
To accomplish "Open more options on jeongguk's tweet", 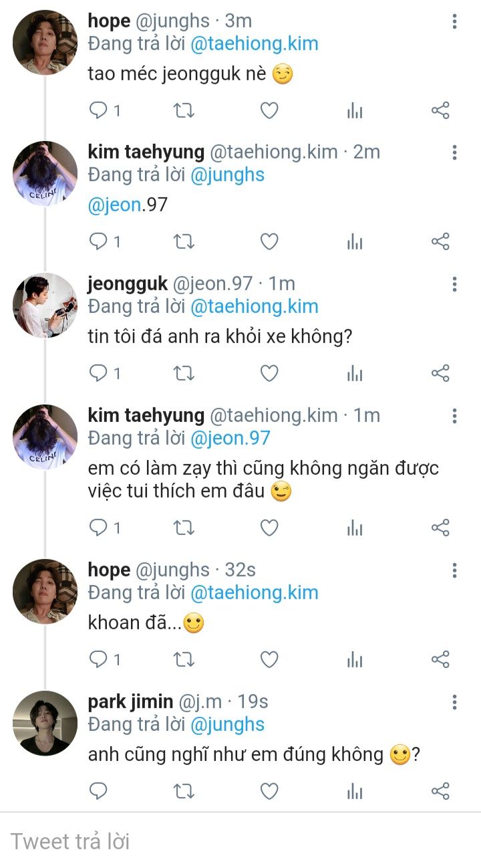I will click(454, 284).
